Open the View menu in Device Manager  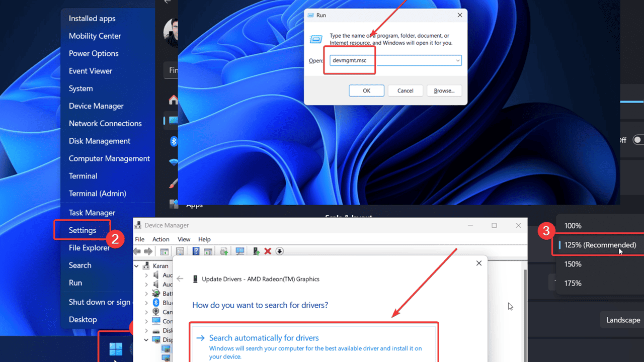click(184, 239)
